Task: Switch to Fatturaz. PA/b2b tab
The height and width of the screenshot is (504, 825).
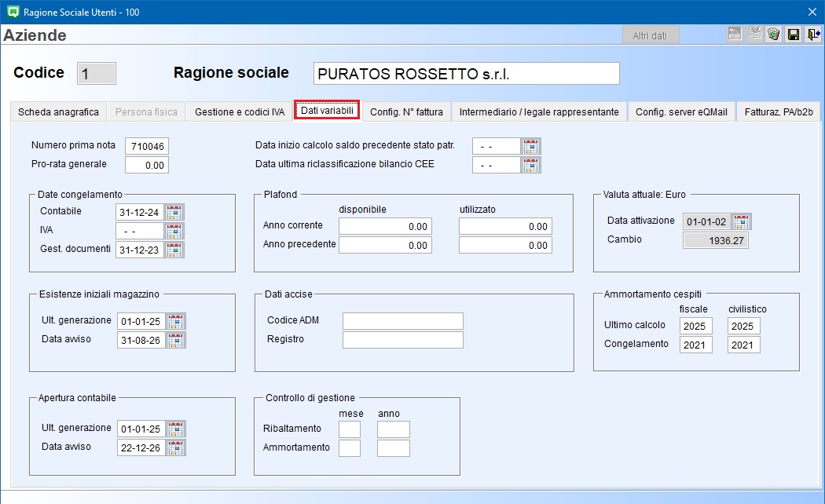Action: (779, 112)
